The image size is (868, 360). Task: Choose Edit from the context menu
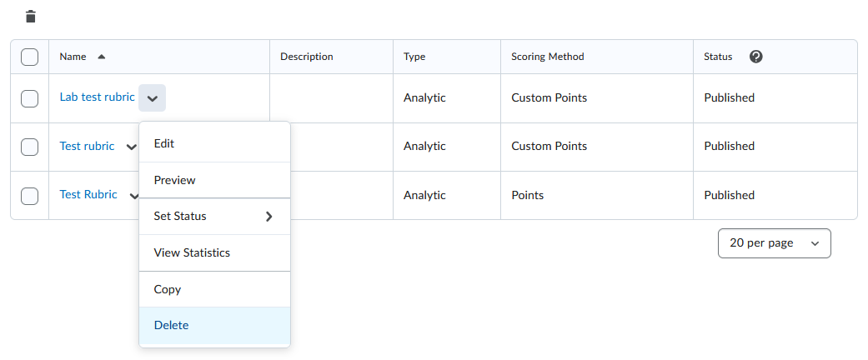[215, 144]
